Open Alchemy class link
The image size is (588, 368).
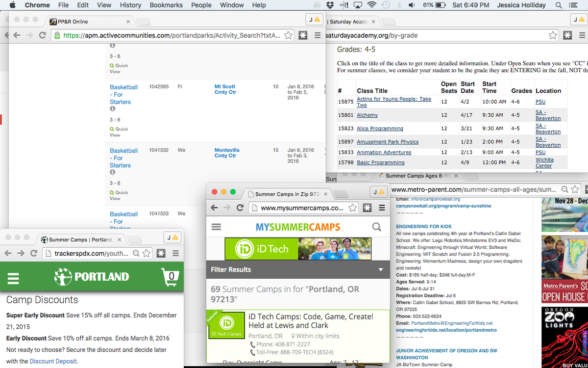[367, 115]
